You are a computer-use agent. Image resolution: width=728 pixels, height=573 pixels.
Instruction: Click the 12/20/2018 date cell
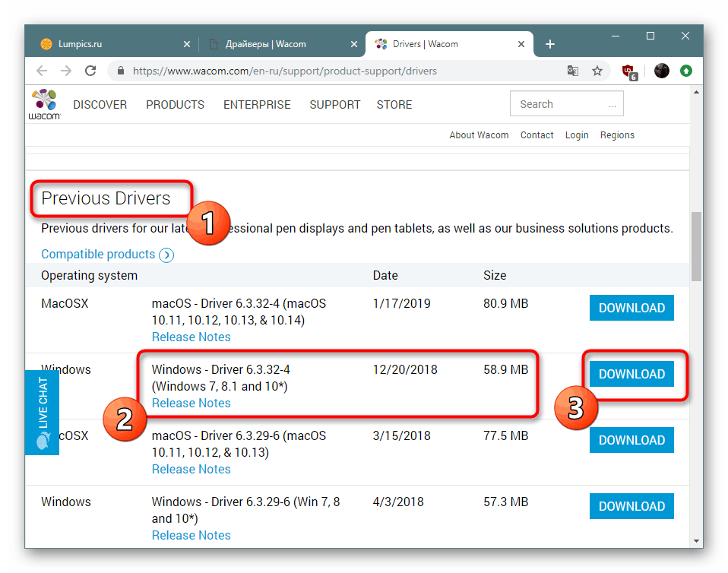point(405,369)
